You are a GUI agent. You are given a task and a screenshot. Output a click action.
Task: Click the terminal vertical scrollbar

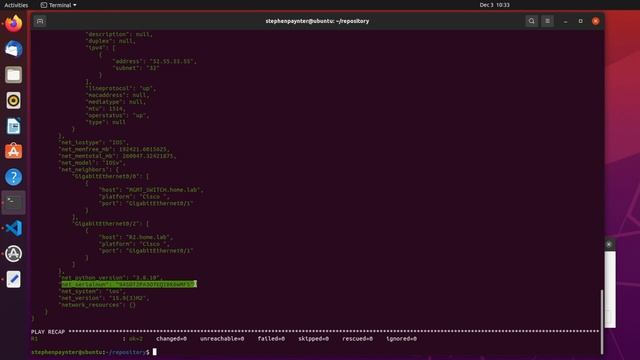point(601,322)
